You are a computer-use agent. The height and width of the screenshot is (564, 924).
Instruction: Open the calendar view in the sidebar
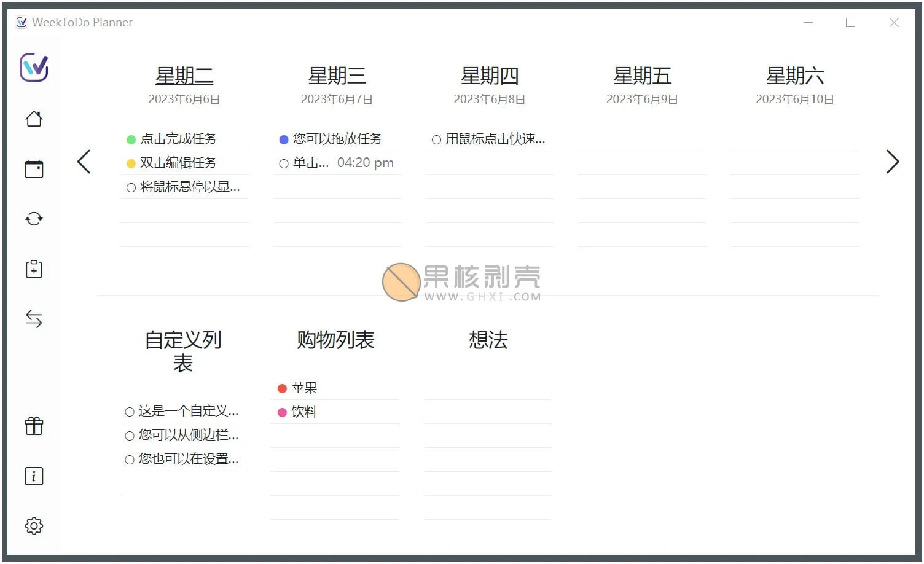point(34,168)
